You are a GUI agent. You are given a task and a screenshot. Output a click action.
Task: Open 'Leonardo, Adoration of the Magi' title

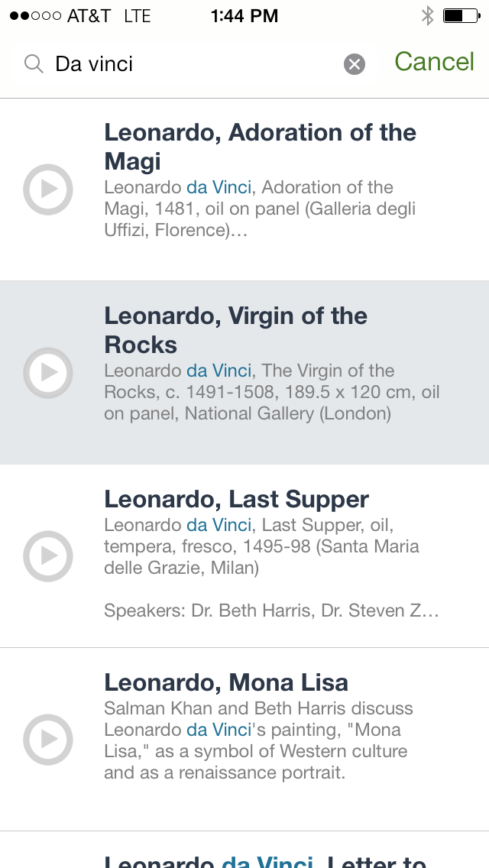tap(260, 147)
